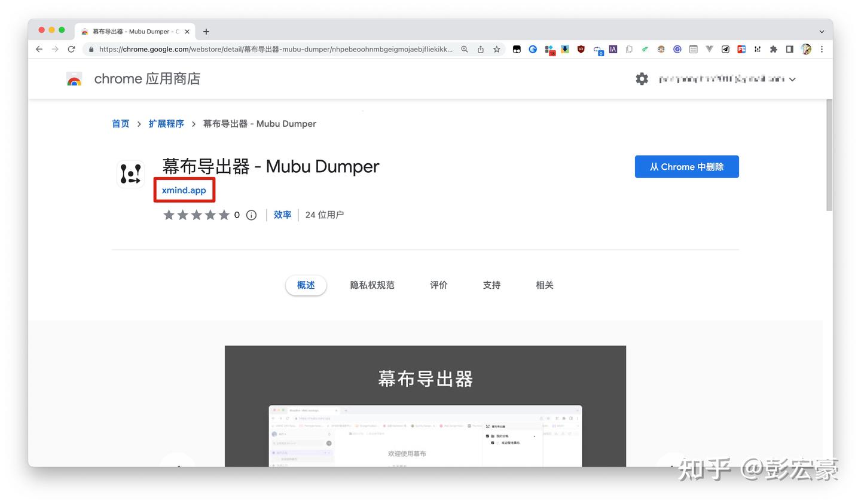The height and width of the screenshot is (504, 861).
Task: Open the puzzle-piece extensions icon
Action: click(x=773, y=49)
